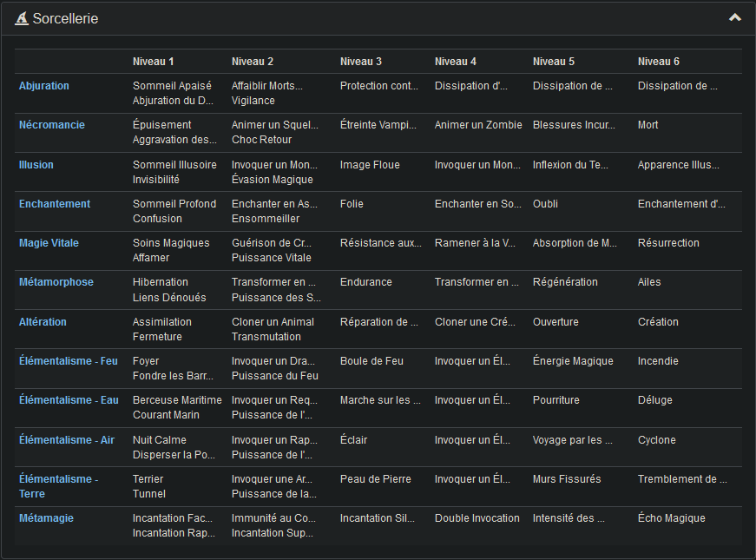Click the Niveau 3 column header

click(x=361, y=62)
